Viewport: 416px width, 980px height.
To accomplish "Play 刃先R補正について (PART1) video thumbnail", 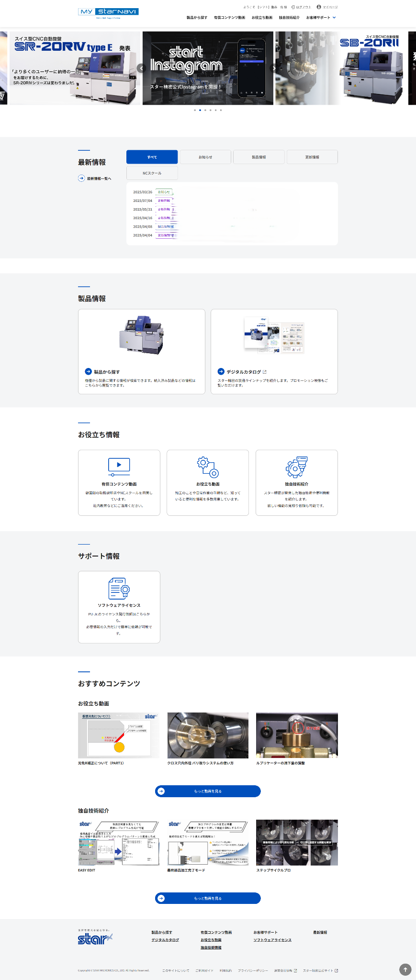I will 119,735.
